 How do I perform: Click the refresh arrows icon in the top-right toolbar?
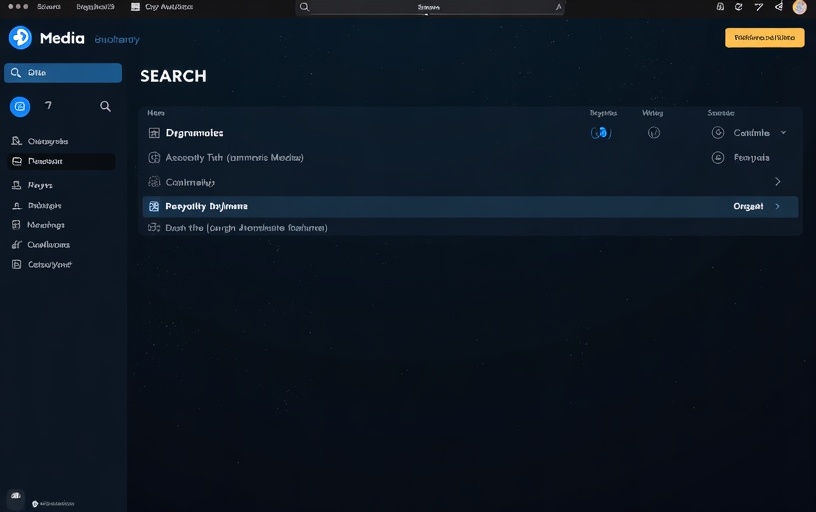coord(738,7)
